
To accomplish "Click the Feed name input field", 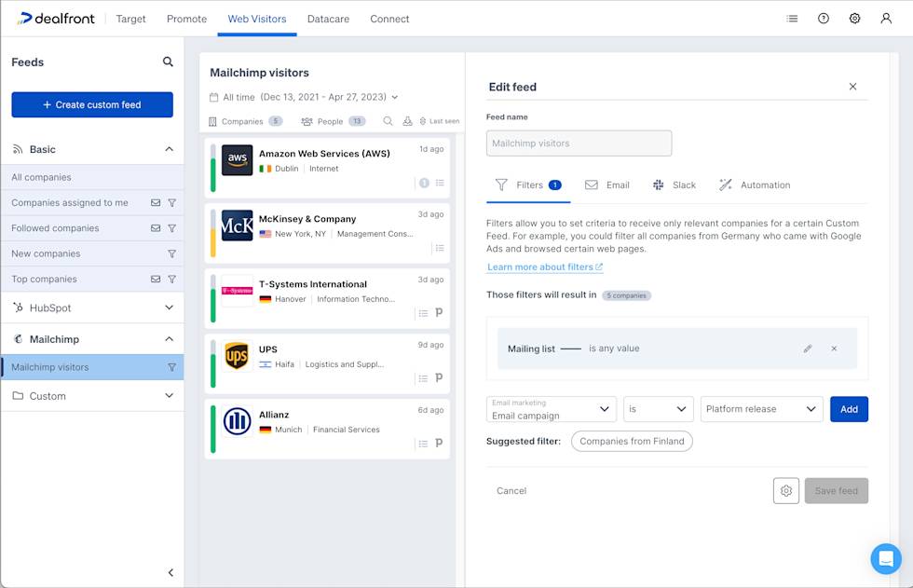I will click(579, 143).
